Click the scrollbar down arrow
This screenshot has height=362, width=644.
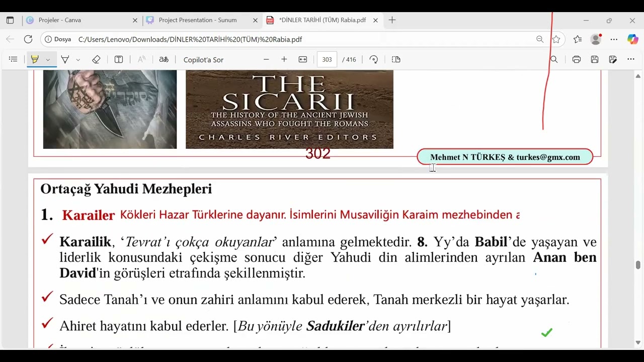tap(638, 343)
